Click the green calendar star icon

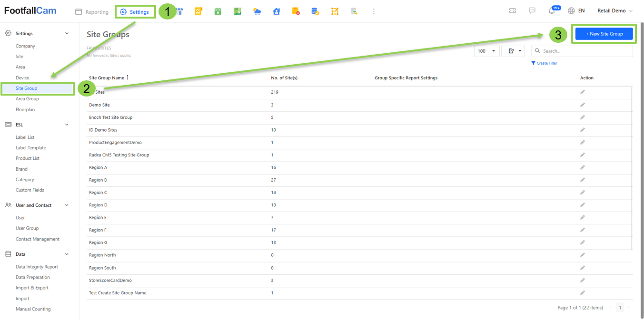pos(218,11)
